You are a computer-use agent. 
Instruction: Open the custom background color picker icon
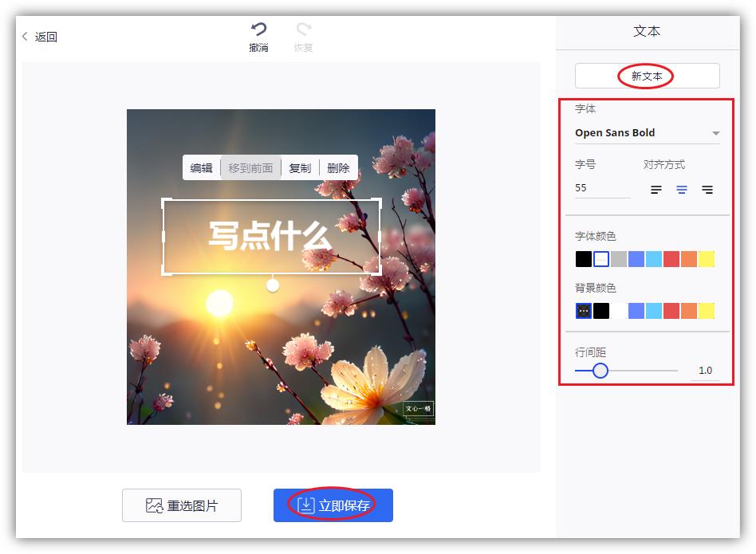(x=583, y=310)
